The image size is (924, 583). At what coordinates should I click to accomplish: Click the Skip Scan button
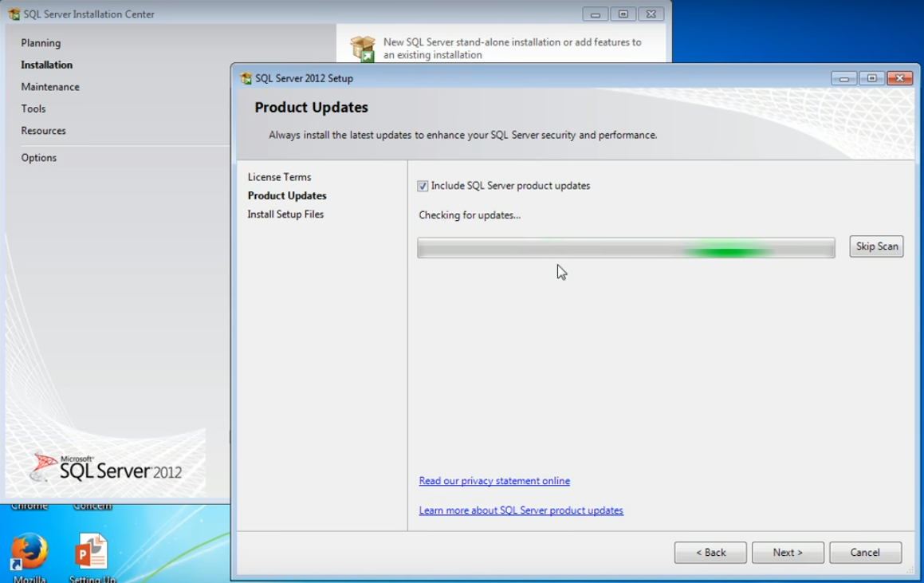tap(876, 246)
